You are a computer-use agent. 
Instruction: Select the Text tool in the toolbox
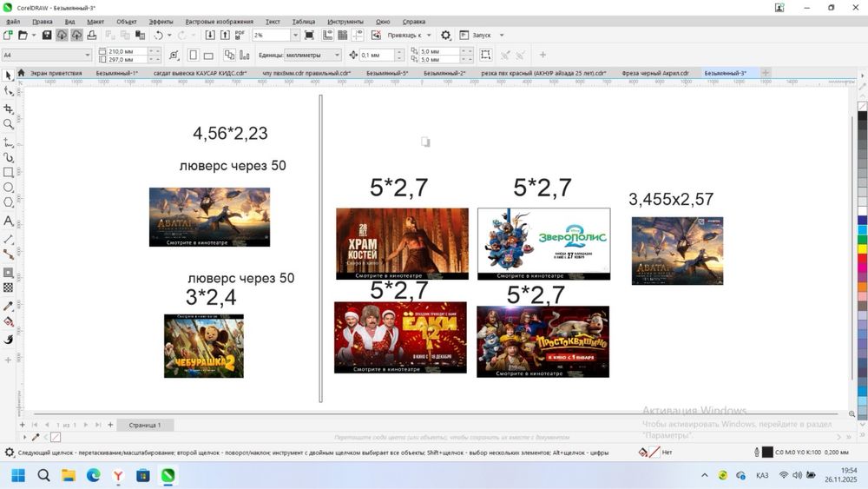9,221
